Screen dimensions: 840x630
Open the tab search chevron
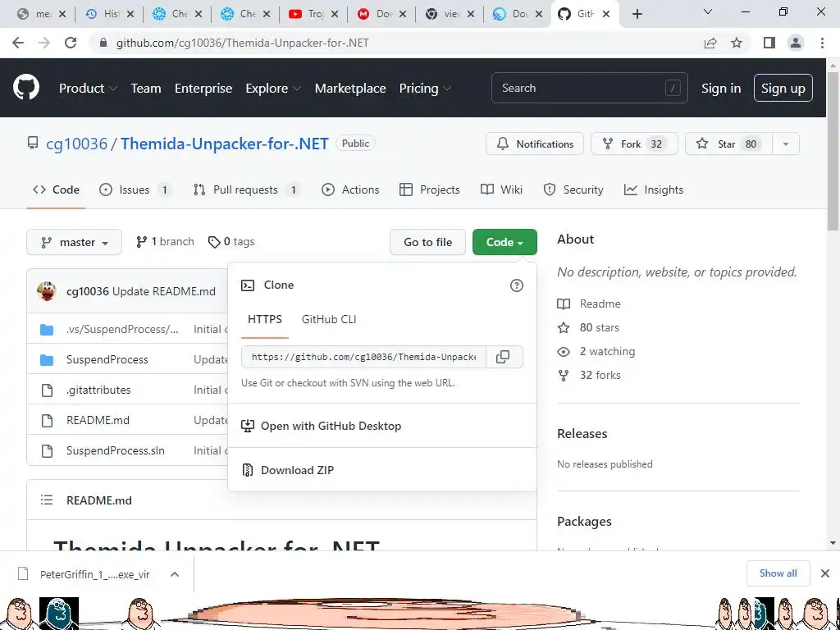tap(708, 11)
